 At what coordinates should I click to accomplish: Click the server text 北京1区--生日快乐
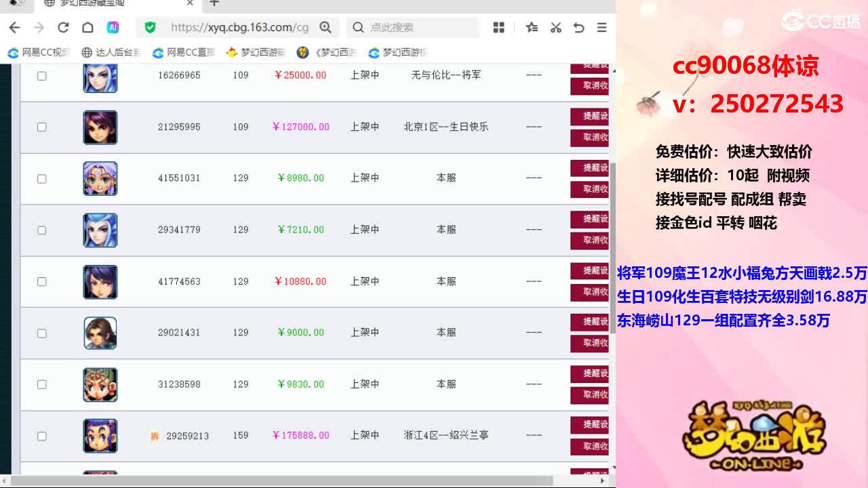pos(446,127)
